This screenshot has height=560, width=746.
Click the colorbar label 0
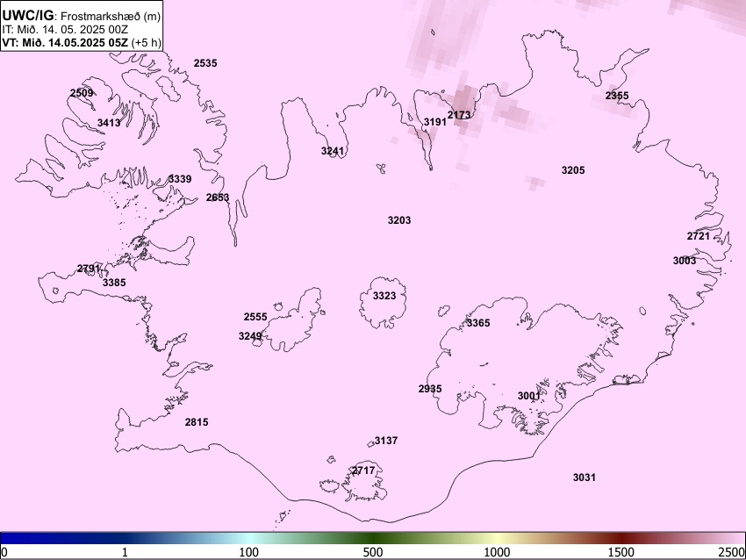(x=4, y=552)
